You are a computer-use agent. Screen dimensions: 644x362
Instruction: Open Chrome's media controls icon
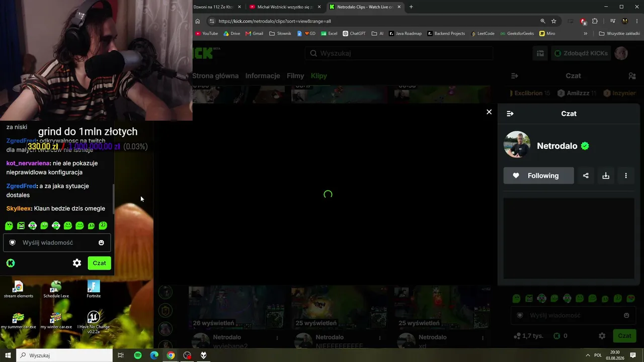pos(612,21)
